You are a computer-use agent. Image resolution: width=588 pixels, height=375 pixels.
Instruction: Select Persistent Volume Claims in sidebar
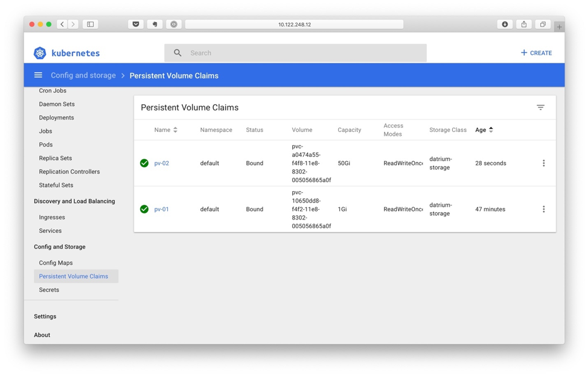point(76,276)
